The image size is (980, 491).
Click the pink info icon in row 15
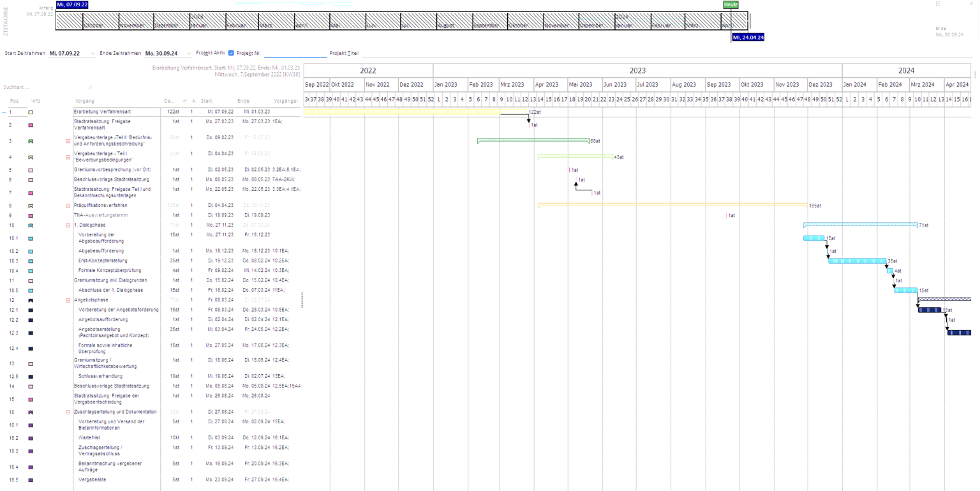31,400
